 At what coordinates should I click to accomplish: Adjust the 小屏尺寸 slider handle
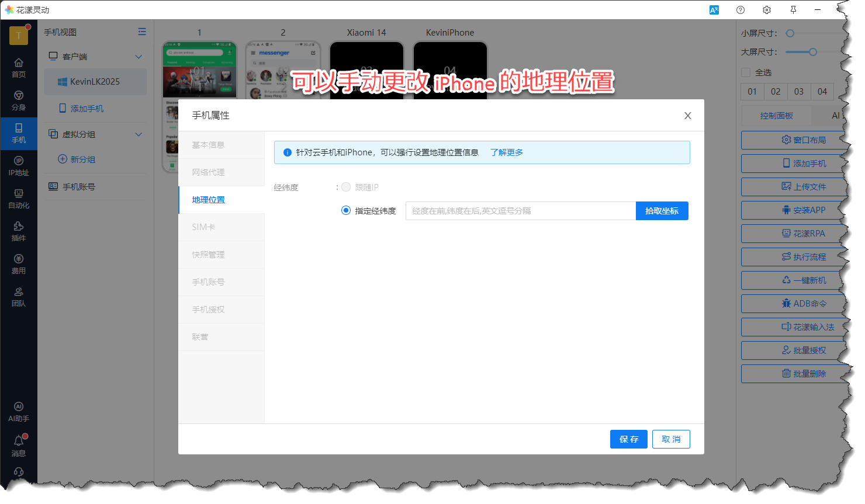pos(790,33)
